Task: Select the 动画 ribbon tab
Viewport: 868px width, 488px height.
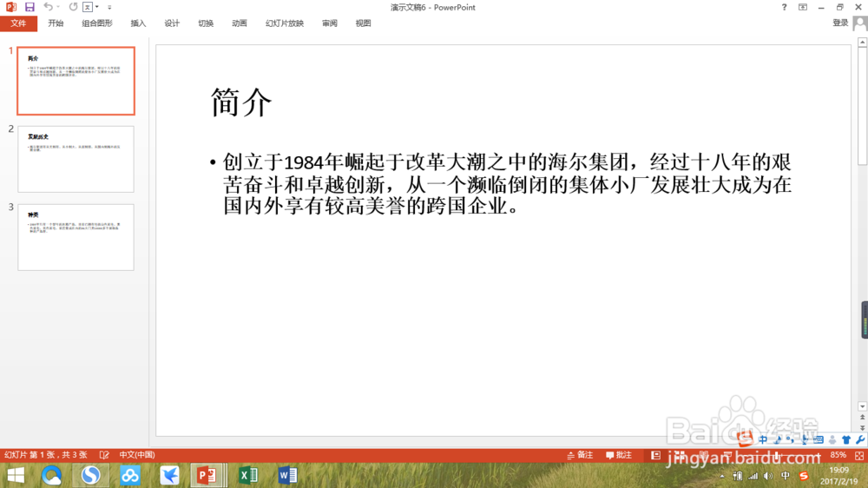Action: 240,23
